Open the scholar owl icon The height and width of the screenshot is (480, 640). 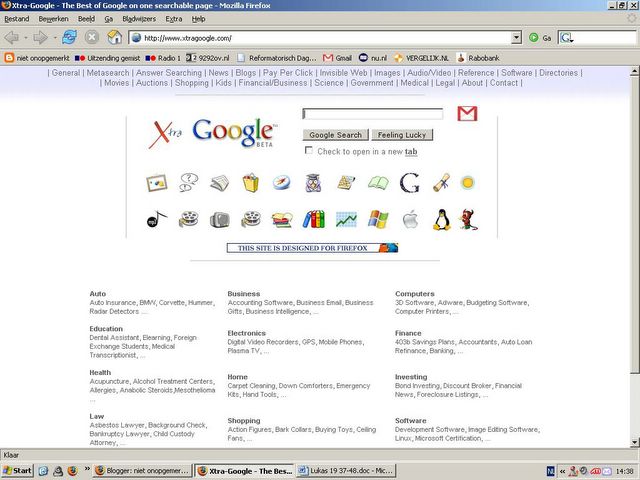click(x=313, y=183)
